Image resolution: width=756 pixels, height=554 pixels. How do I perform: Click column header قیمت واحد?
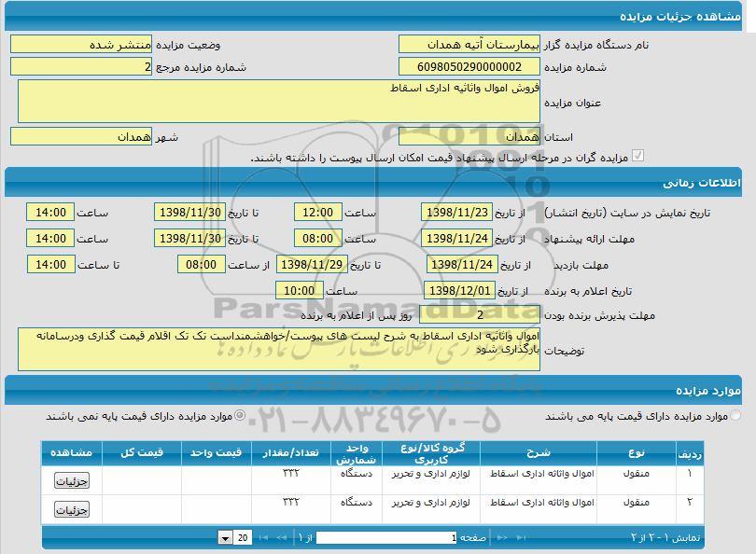pos(216,453)
